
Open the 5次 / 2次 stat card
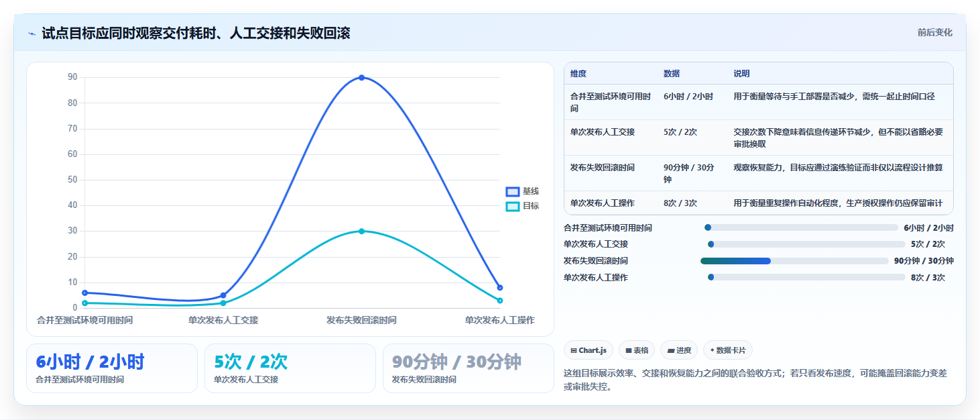(290, 368)
